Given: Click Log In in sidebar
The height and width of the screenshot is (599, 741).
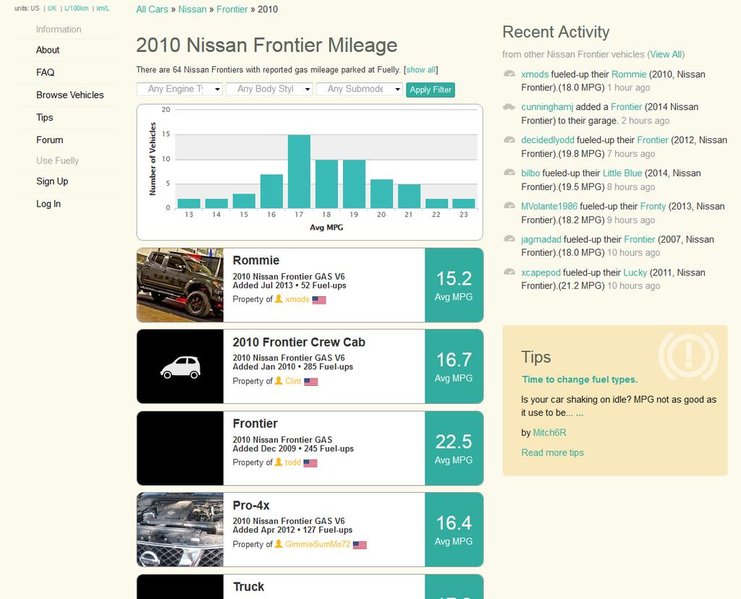Looking at the screenshot, I should tap(48, 204).
